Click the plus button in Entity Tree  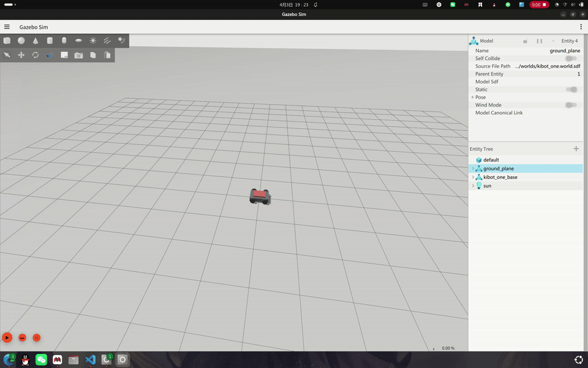[x=576, y=149]
